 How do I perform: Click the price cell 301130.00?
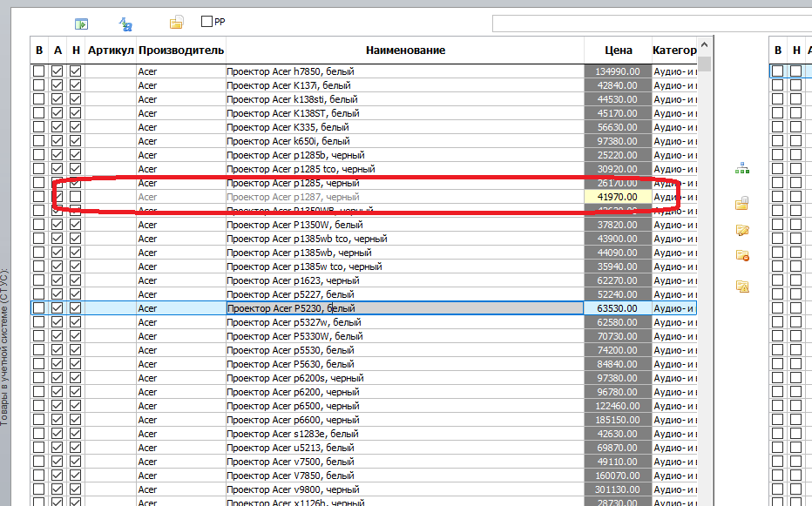618,489
